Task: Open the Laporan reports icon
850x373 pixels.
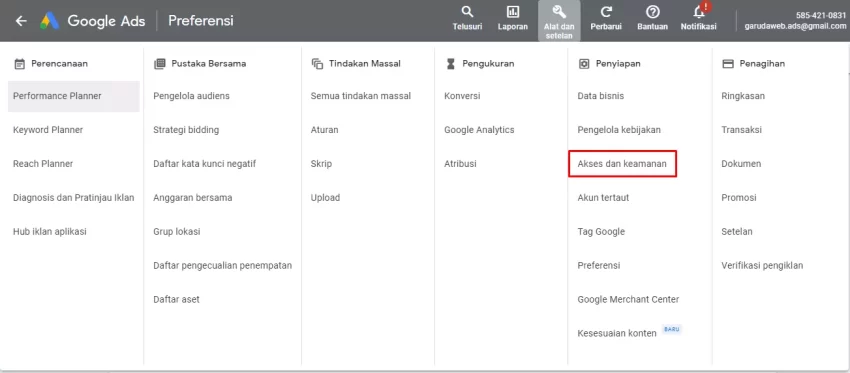Action: coord(512,12)
